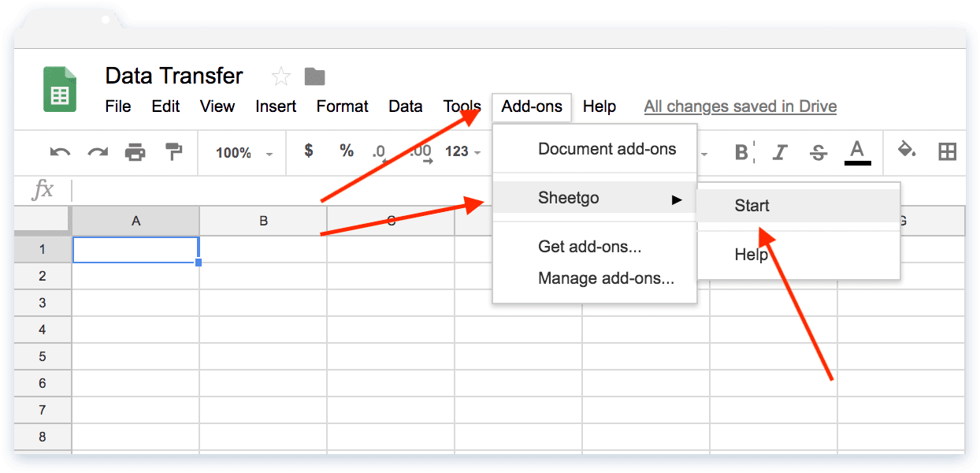980x473 pixels.
Task: Click the Add-ons menu
Action: [x=532, y=106]
